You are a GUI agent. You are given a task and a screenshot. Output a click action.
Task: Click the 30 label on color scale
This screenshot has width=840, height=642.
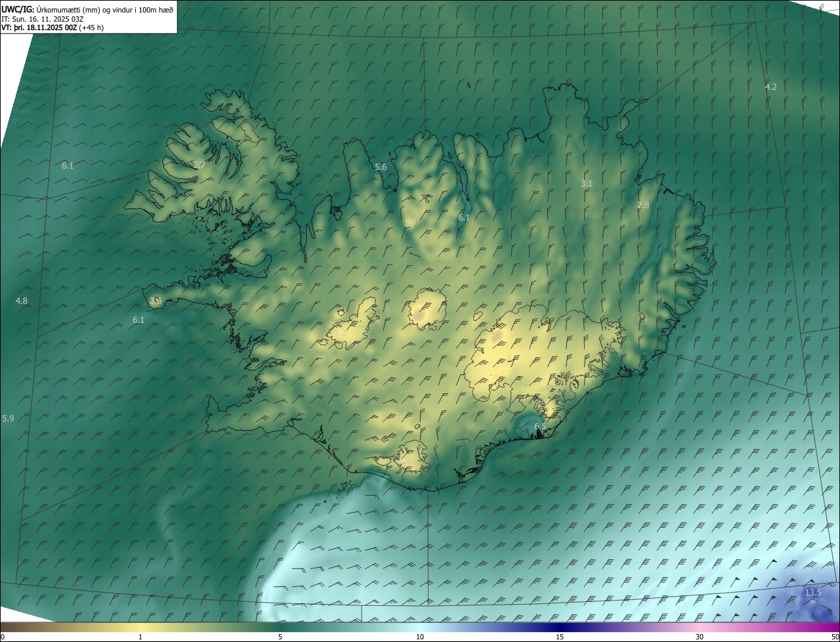[700, 637]
